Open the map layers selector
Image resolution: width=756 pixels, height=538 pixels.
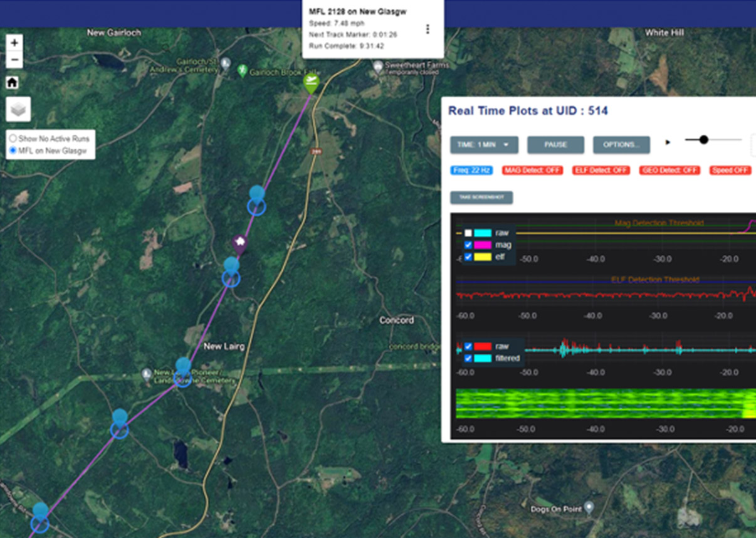pyautogui.click(x=18, y=110)
